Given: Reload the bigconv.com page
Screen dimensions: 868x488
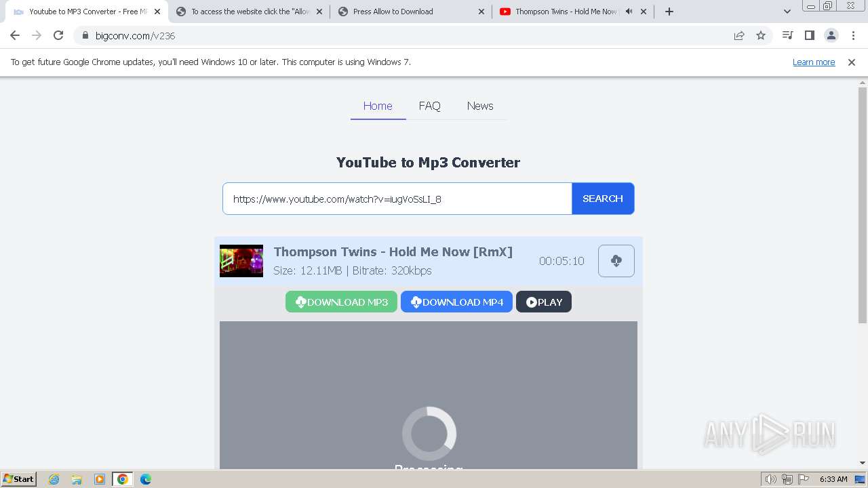Looking at the screenshot, I should (x=58, y=35).
